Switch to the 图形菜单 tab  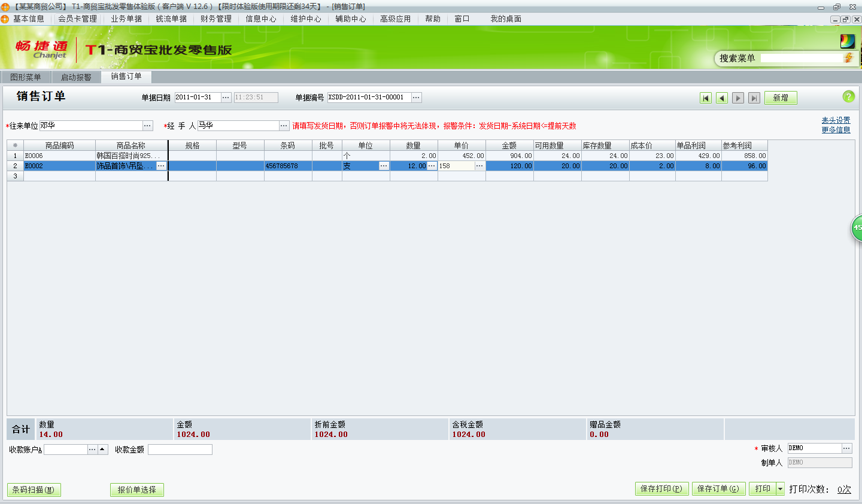click(x=26, y=77)
